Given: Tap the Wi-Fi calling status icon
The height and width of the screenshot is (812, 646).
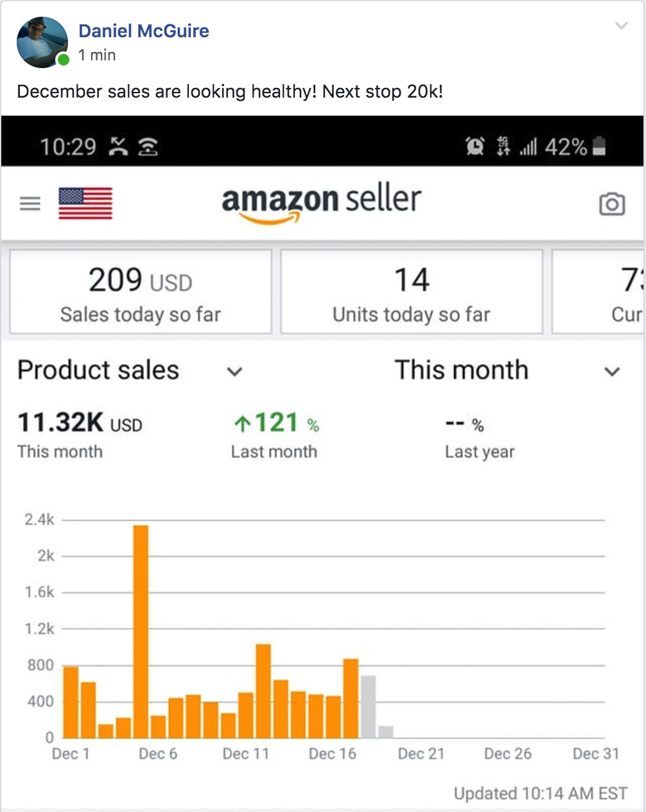Looking at the screenshot, I should tap(148, 147).
